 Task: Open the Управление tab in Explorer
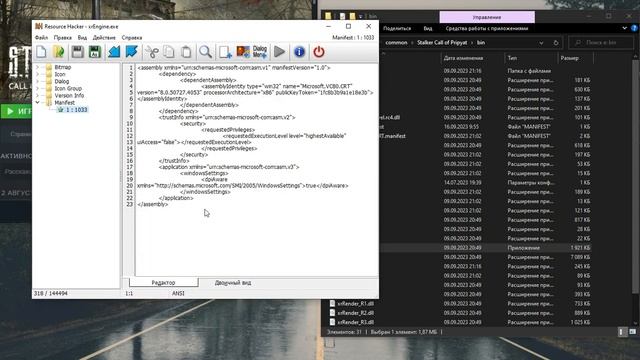[487, 17]
